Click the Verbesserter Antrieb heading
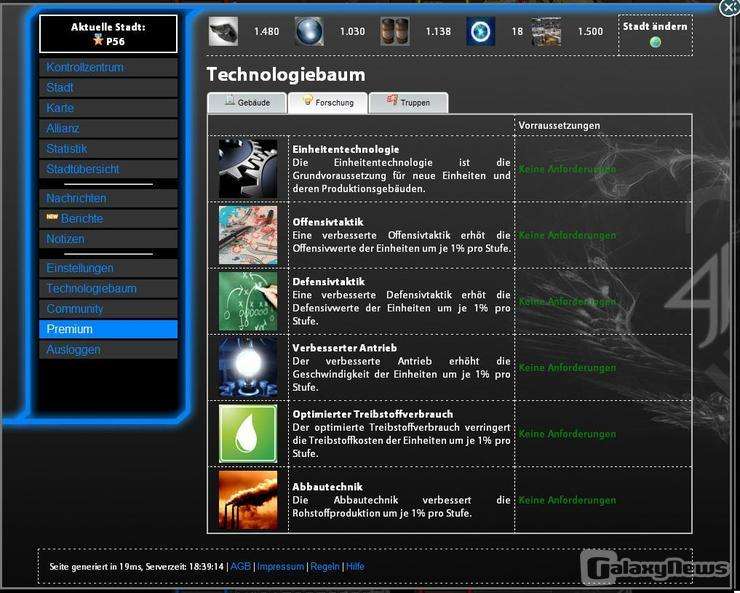 [345, 348]
